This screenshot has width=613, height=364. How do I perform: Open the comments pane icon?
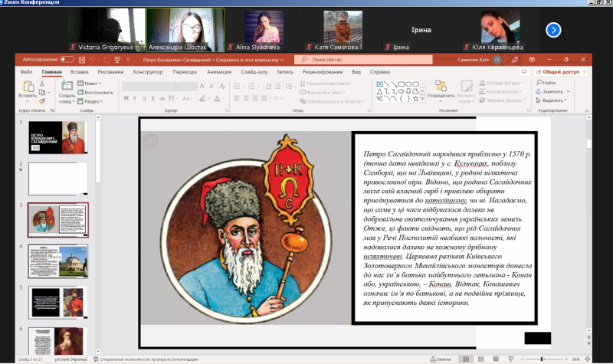(524, 71)
